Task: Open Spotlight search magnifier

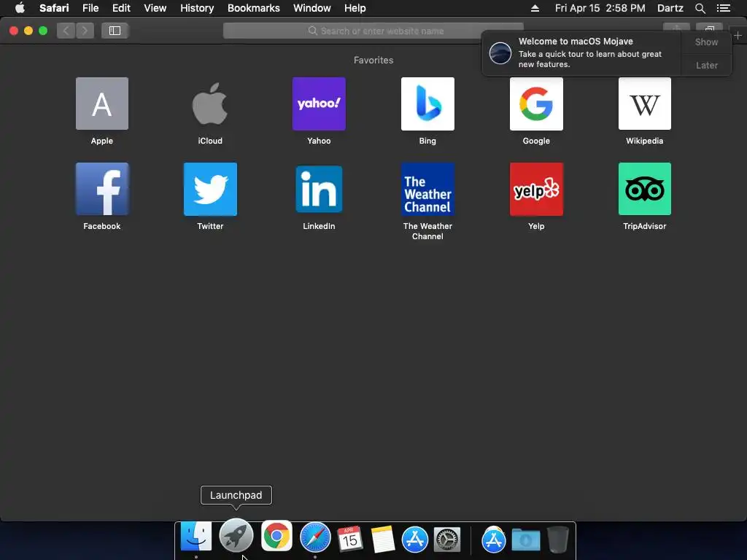Action: point(700,8)
